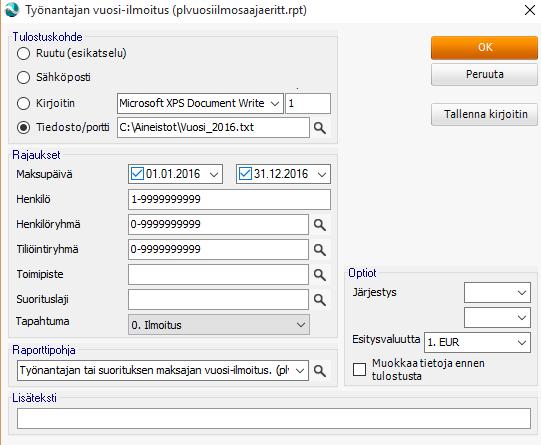Choose the Kirjoitin radio button
The height and width of the screenshot is (445, 541).
(x=23, y=103)
